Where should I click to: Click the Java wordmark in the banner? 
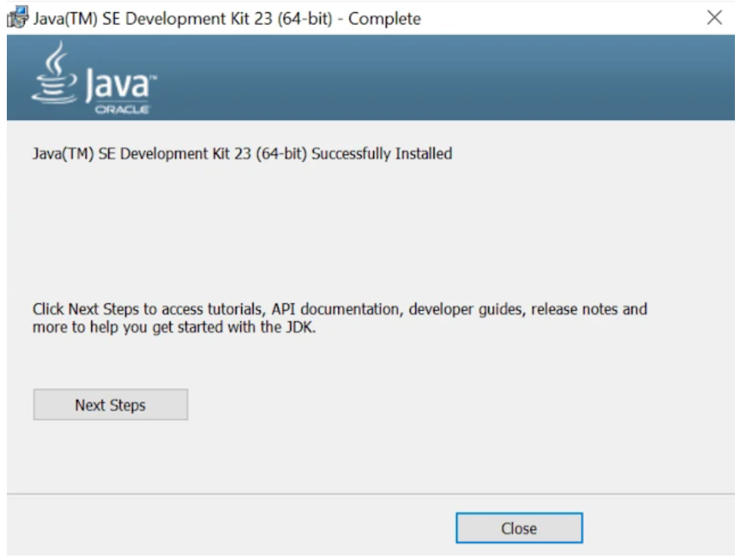120,84
